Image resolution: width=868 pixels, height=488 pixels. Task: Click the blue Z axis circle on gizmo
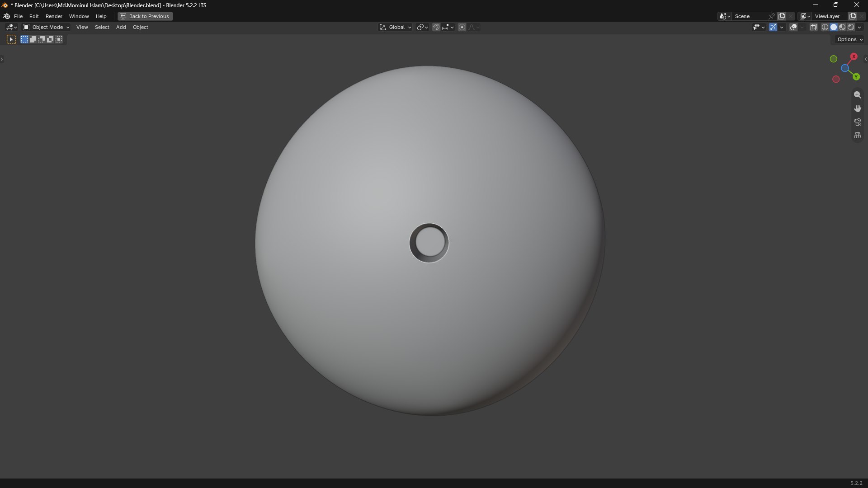click(845, 68)
